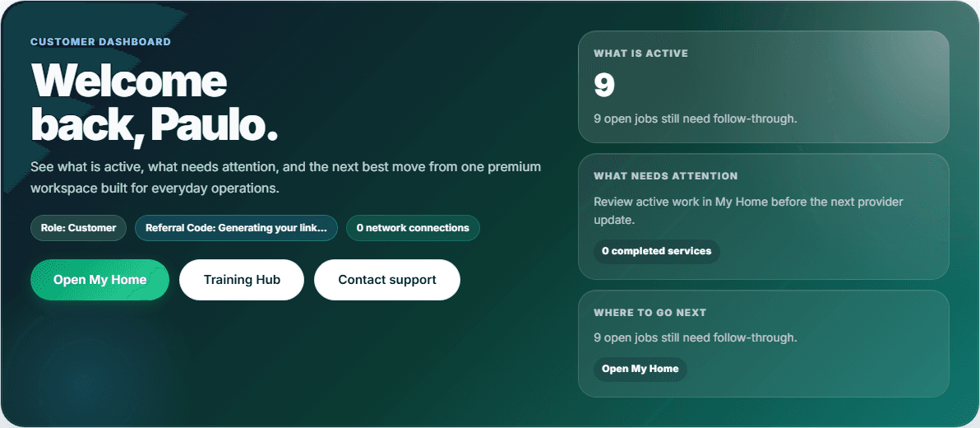This screenshot has width=980, height=428.
Task: Click the 0 network connections pill
Action: click(413, 228)
